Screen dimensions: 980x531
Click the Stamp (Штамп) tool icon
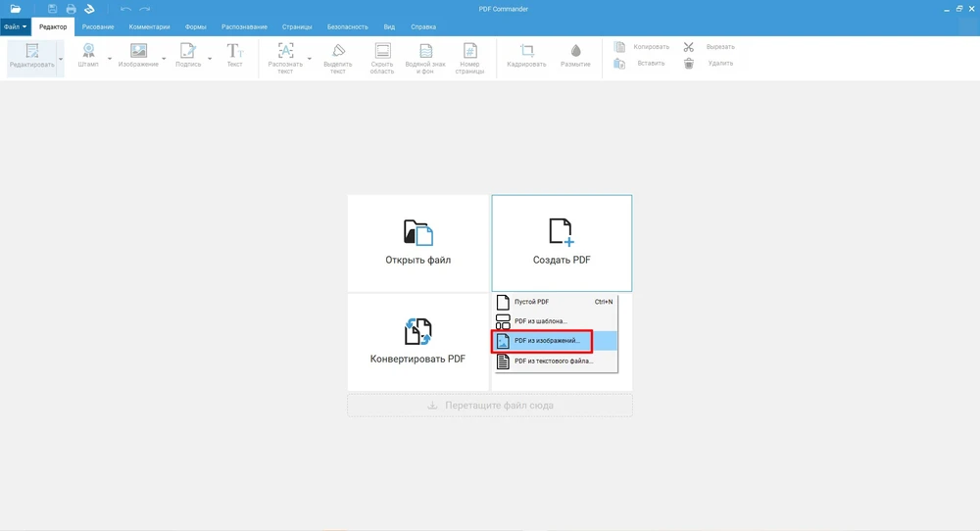point(88,51)
